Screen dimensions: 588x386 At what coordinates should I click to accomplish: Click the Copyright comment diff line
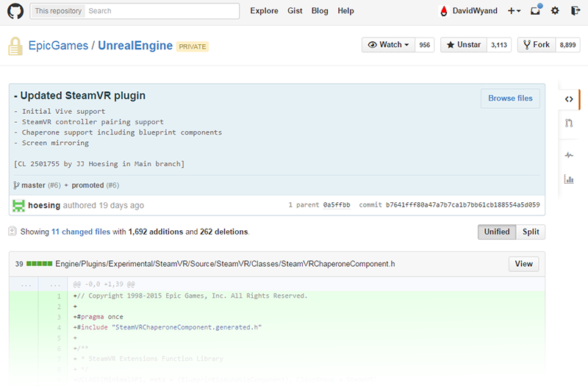point(190,296)
